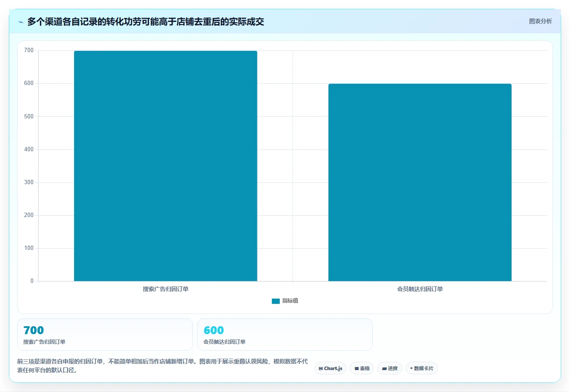
Task: Click the 会员触达归因订单 bar in the chart
Action: [x=420, y=182]
